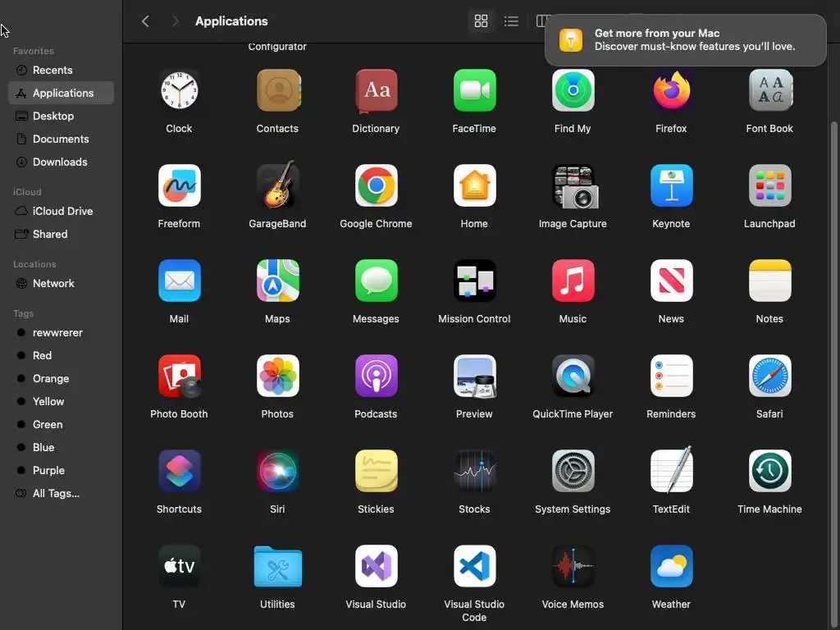This screenshot has height=630, width=840.
Task: Open iCloud Drive in sidebar
Action: click(x=61, y=211)
